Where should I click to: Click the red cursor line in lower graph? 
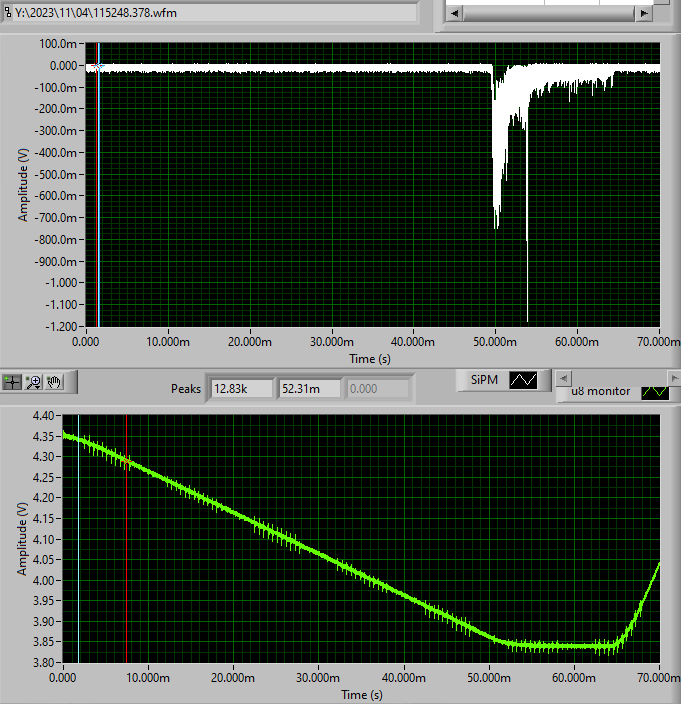click(127, 539)
